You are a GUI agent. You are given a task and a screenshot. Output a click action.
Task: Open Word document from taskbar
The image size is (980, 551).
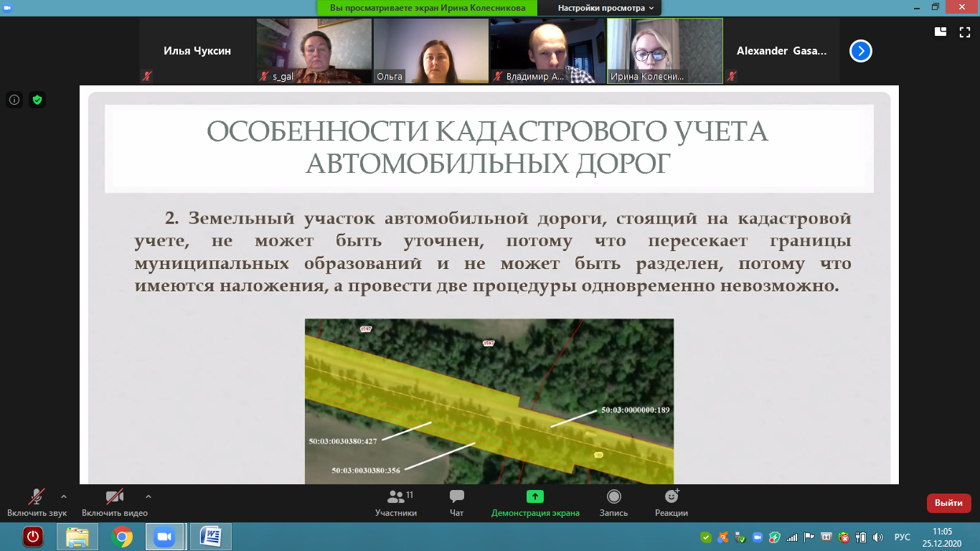coord(210,536)
